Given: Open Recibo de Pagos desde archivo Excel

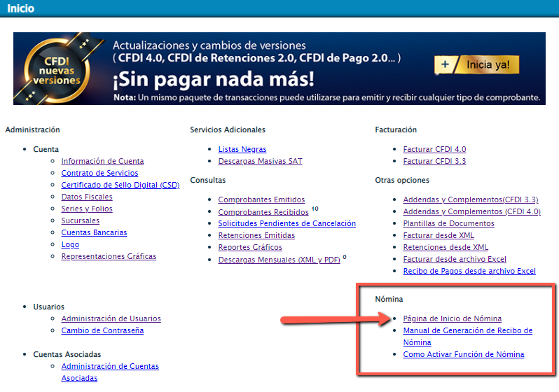Looking at the screenshot, I should (x=469, y=271).
